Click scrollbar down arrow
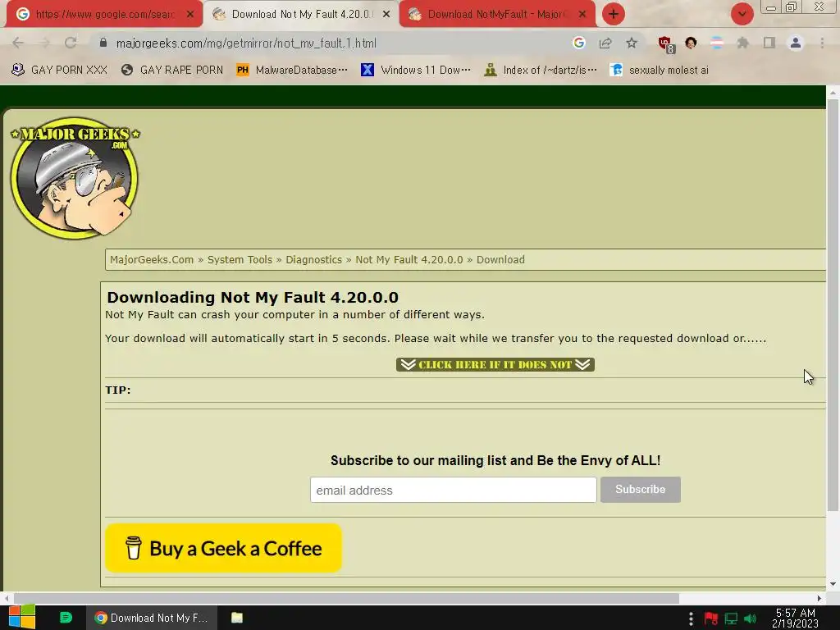 [x=833, y=584]
